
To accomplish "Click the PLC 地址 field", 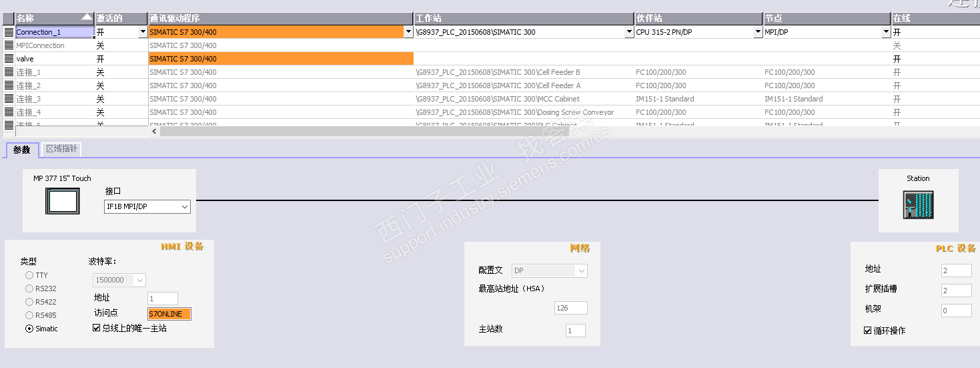I will (957, 270).
